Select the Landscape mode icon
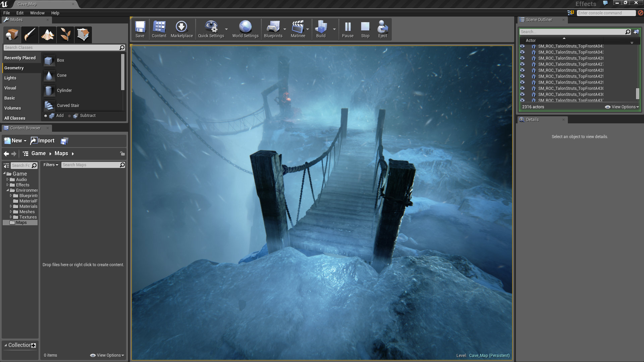 click(x=47, y=35)
